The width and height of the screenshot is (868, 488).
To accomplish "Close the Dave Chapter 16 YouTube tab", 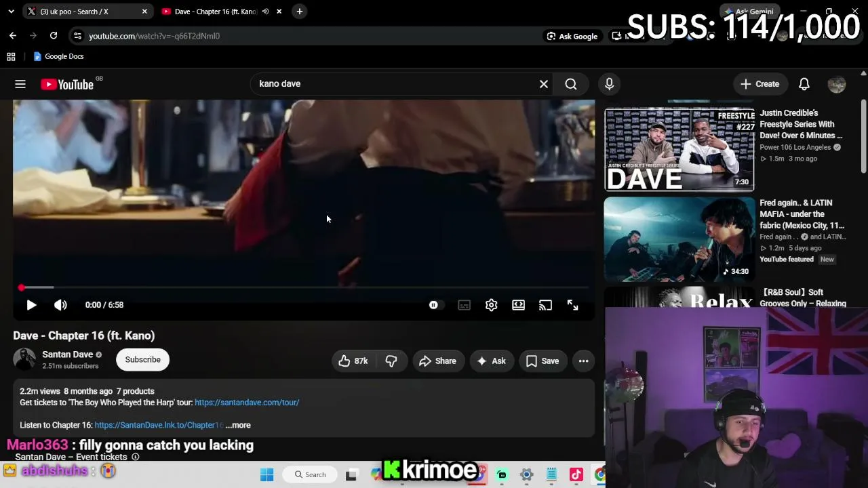I will 279,12.
